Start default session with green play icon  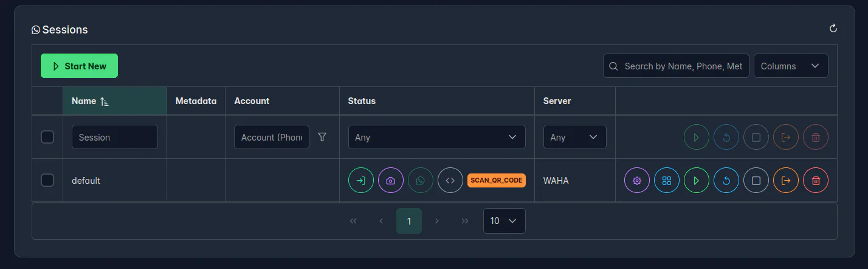[x=697, y=180]
